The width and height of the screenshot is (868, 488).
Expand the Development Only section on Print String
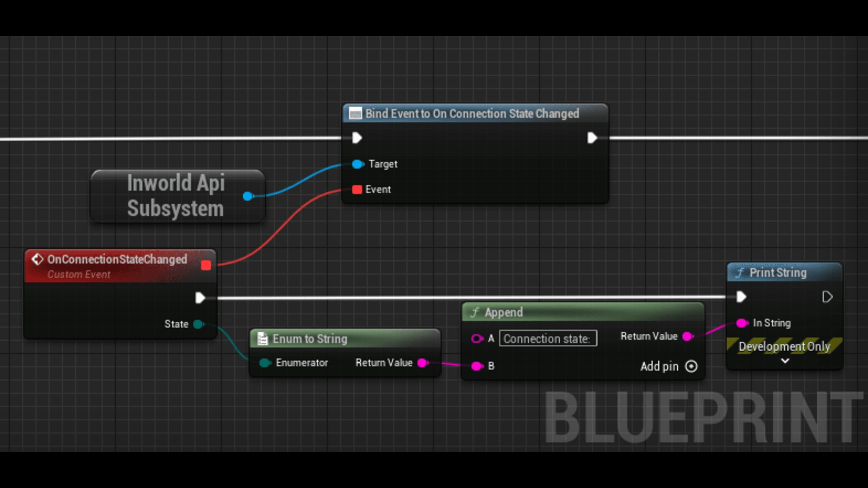[785, 361]
